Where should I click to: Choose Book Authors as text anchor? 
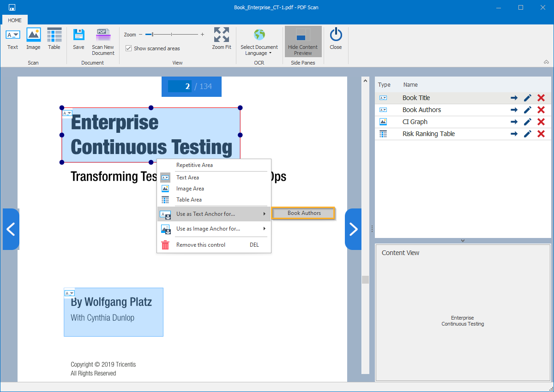point(304,213)
